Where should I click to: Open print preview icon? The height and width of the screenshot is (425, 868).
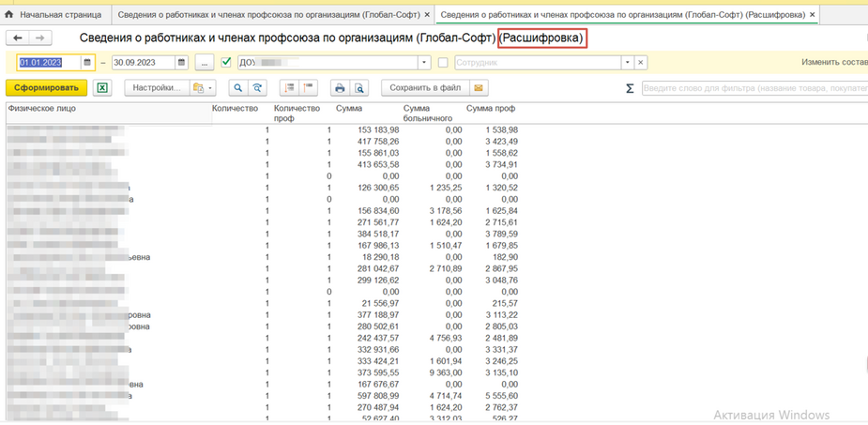point(358,88)
